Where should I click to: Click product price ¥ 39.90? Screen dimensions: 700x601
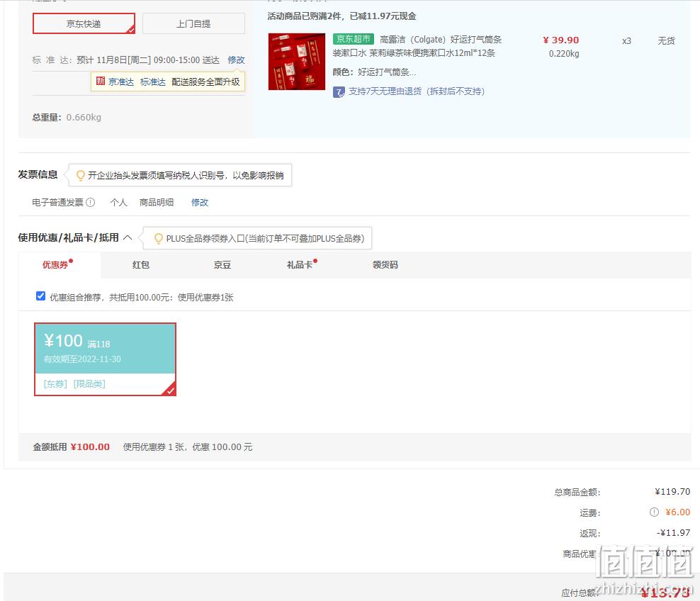(x=560, y=40)
